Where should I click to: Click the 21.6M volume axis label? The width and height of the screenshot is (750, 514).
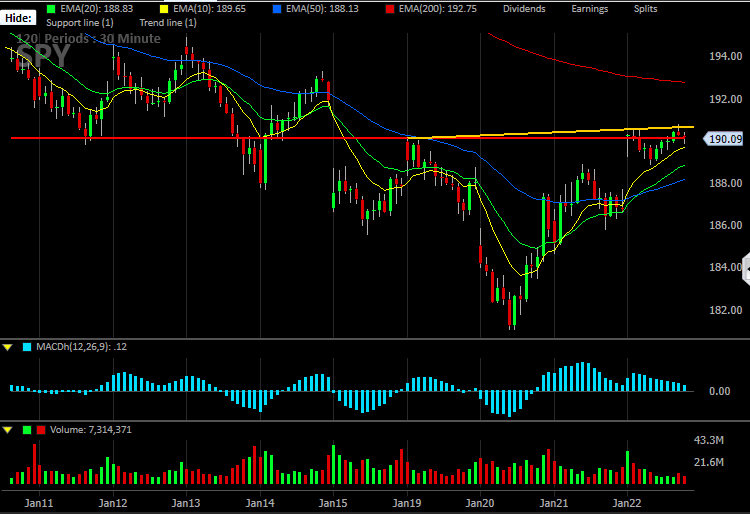click(x=709, y=462)
